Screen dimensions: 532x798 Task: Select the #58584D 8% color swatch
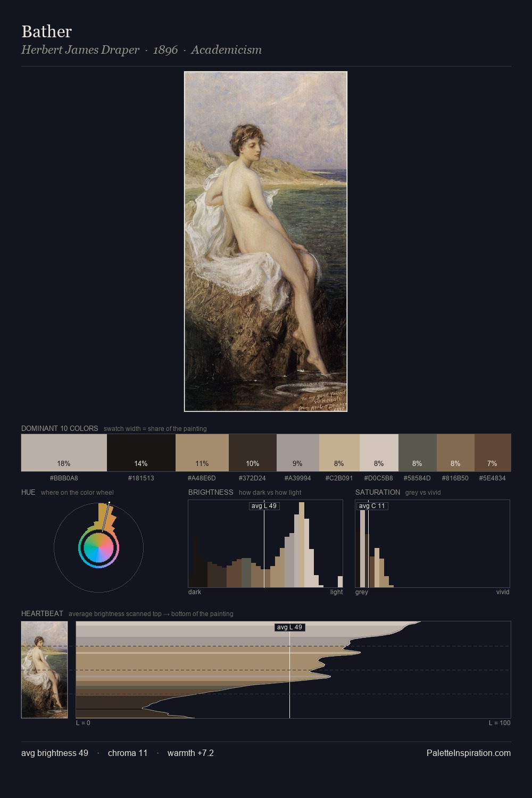(x=418, y=453)
